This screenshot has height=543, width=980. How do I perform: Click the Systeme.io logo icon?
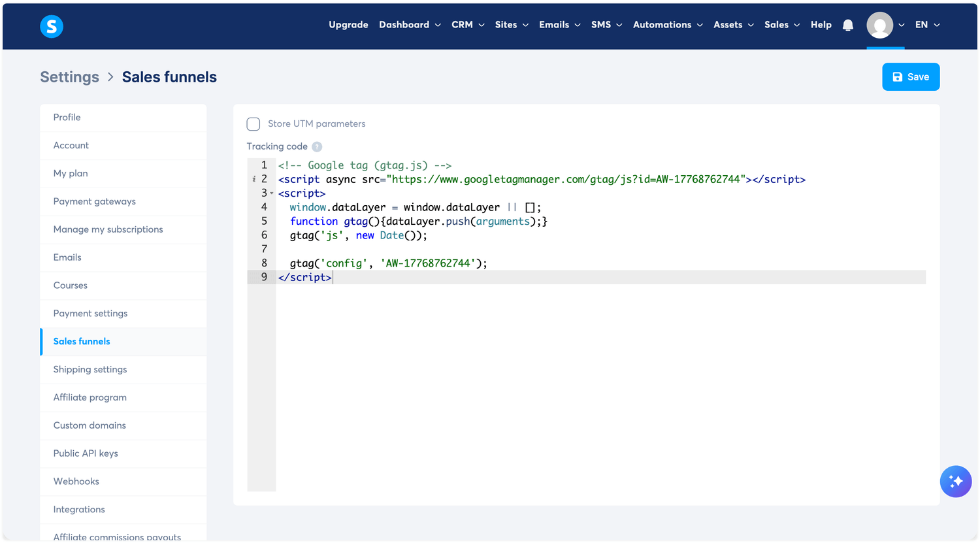pyautogui.click(x=52, y=26)
